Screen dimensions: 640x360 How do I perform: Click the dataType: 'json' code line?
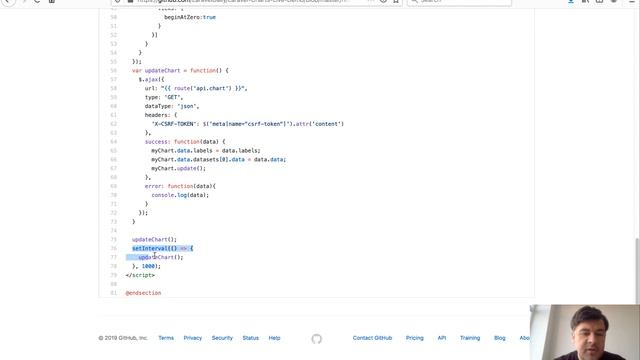tap(172, 106)
